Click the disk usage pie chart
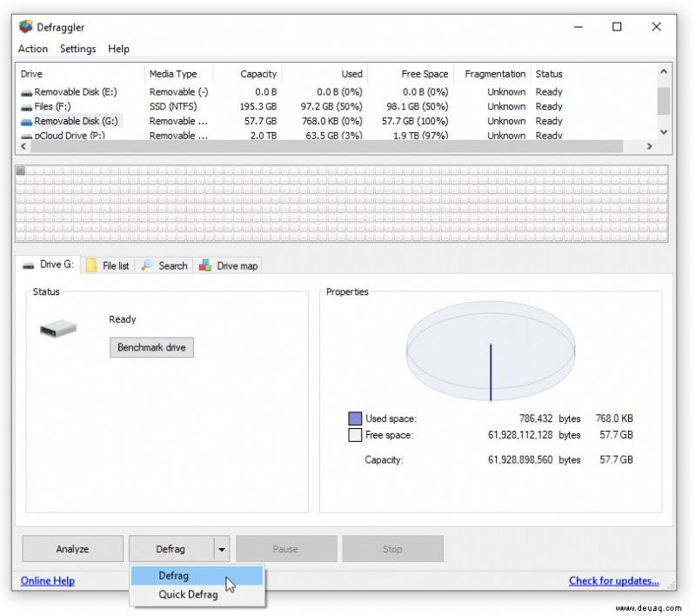This screenshot has height=616, width=696. click(x=491, y=351)
